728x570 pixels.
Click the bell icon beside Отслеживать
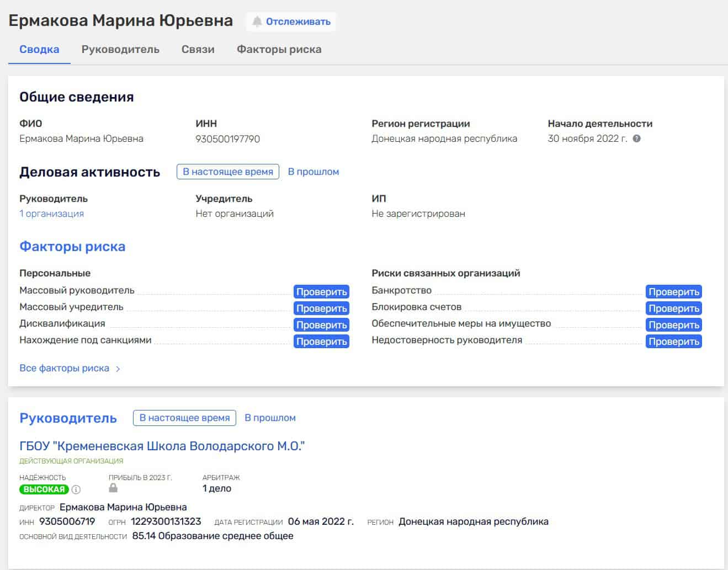click(x=257, y=22)
